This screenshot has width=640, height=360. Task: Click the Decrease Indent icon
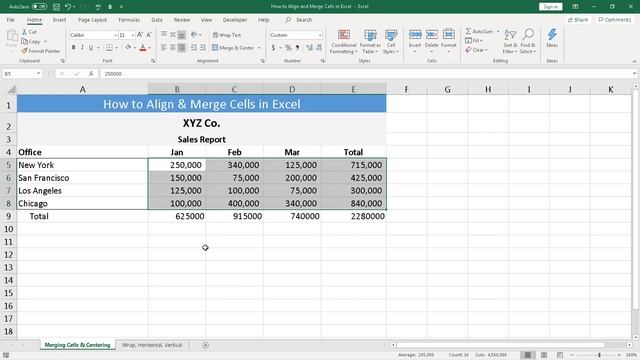click(193, 48)
